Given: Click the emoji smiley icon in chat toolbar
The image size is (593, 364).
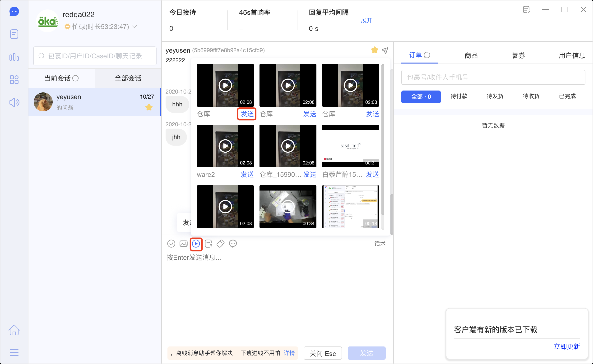Looking at the screenshot, I should tap(171, 244).
